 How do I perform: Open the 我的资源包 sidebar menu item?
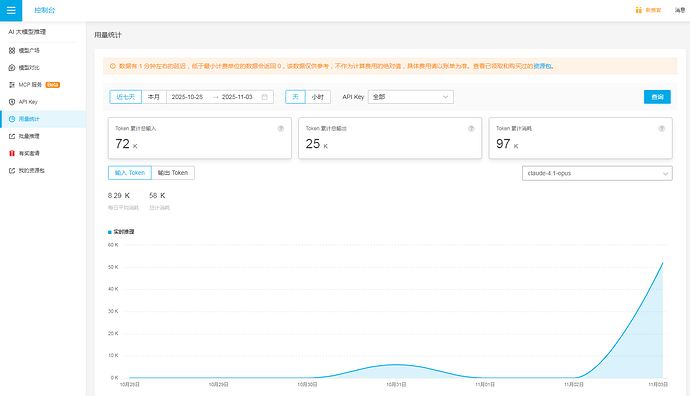pos(43,171)
